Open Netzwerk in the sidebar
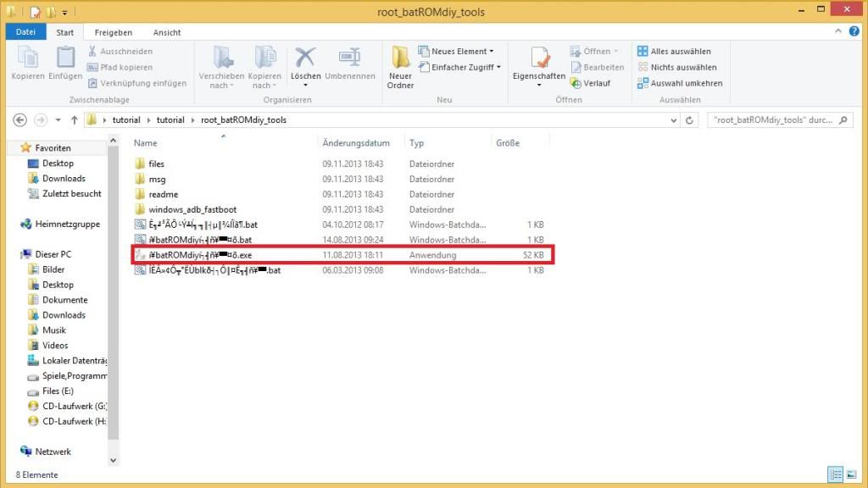The width and height of the screenshot is (868, 488). coord(53,452)
